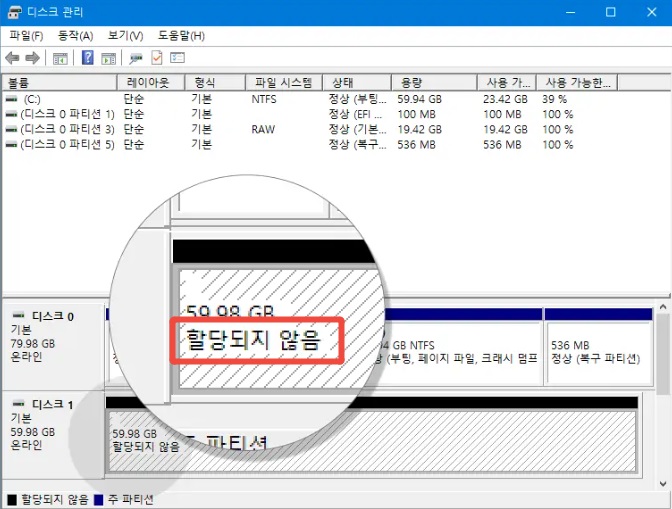
Task: Click the disk pane scrollbar down arrow
Action: point(663,484)
